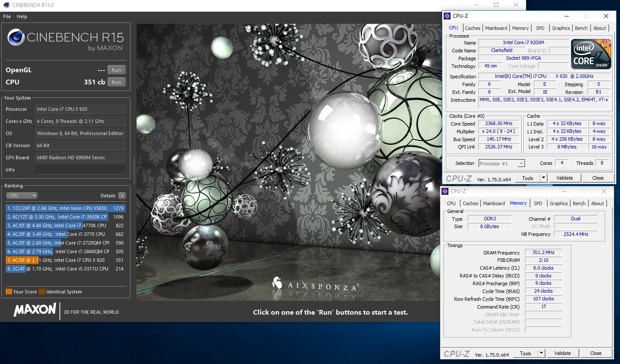Minimize the Cinebench R15 window

[476, 5]
